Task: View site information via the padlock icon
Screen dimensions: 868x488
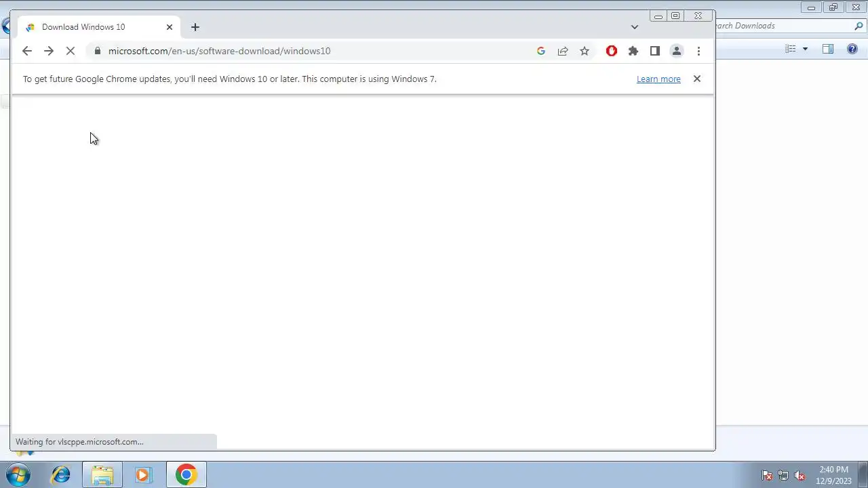Action: (x=98, y=51)
